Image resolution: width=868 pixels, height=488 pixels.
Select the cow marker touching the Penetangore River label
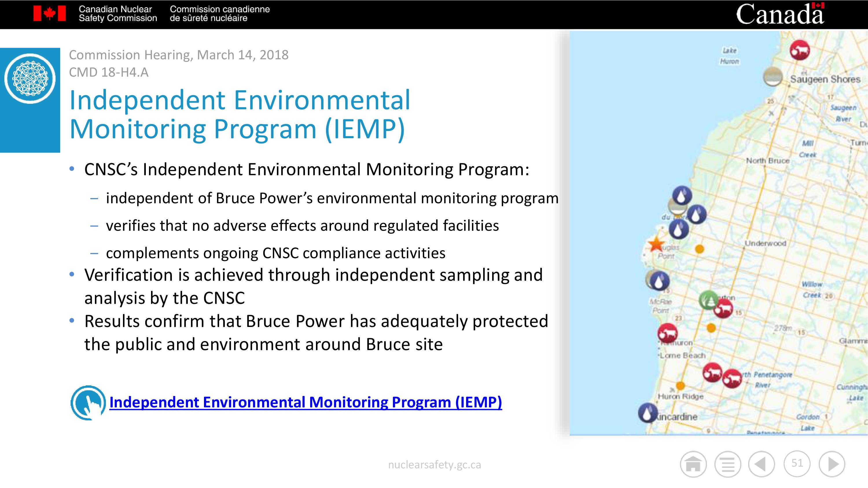point(732,379)
